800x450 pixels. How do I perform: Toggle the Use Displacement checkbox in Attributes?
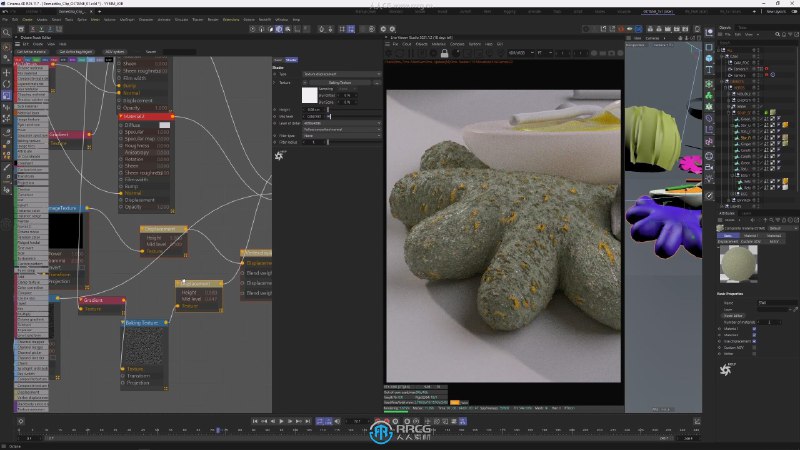point(754,342)
